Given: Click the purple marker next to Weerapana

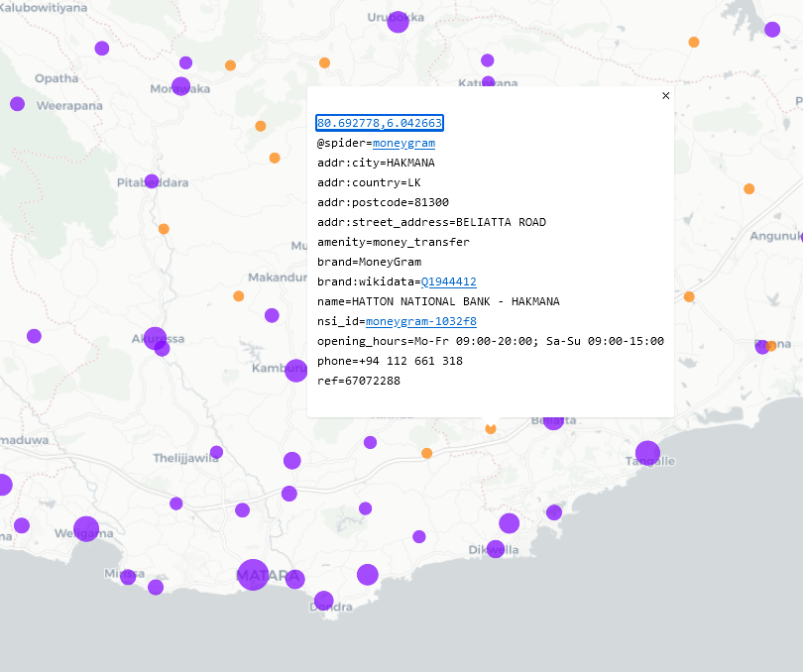Looking at the screenshot, I should 17,104.
